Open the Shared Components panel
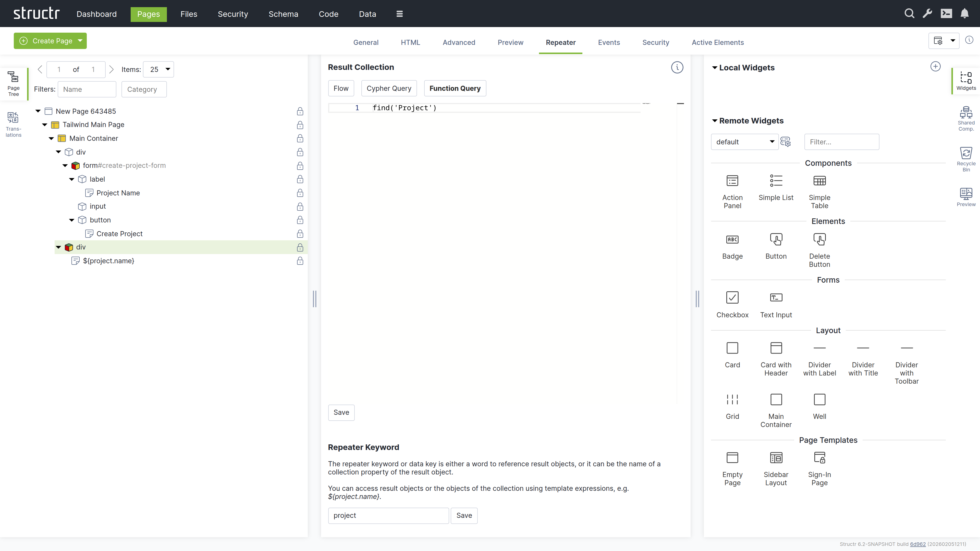Image resolution: width=980 pixels, height=551 pixels. (x=966, y=118)
